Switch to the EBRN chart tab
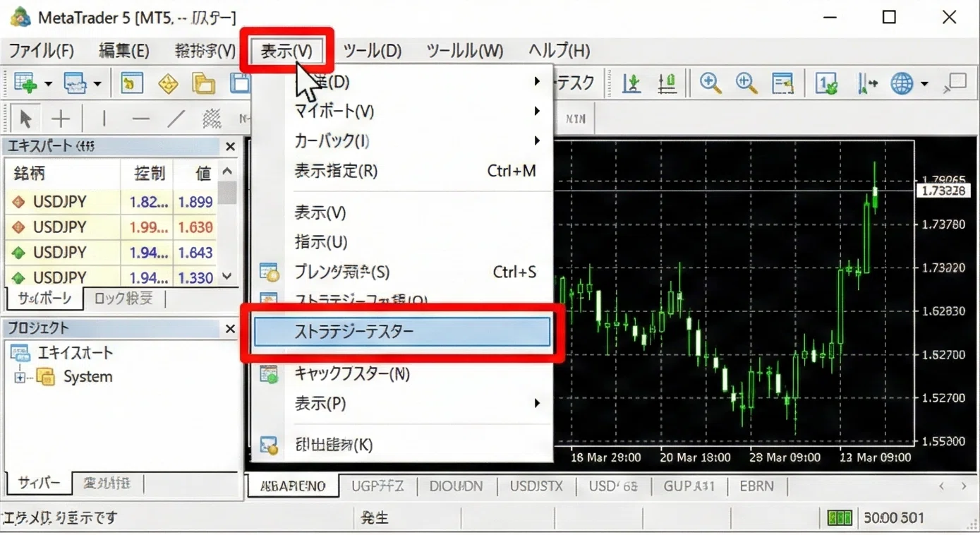Image resolution: width=980 pixels, height=535 pixels. pos(756,486)
